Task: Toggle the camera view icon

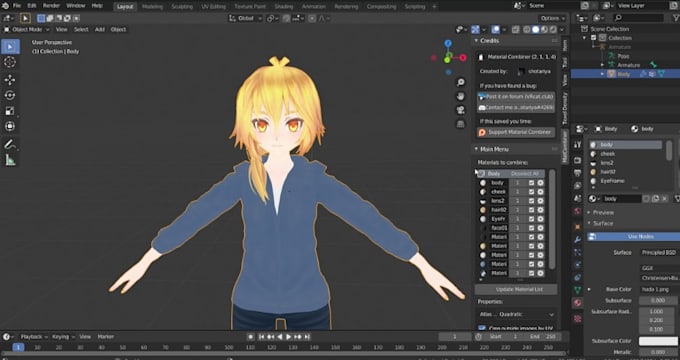Action: [461, 110]
